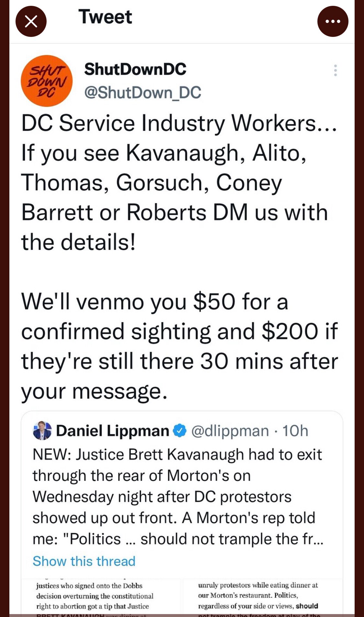Tap the Tweet title in the header
Viewport: 364px width, 617px height.
[x=105, y=17]
